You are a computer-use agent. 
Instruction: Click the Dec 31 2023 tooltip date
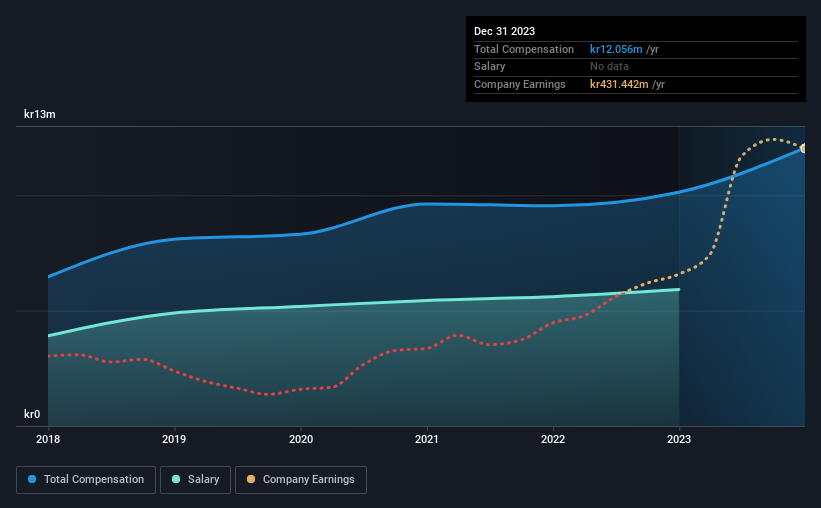(x=504, y=31)
